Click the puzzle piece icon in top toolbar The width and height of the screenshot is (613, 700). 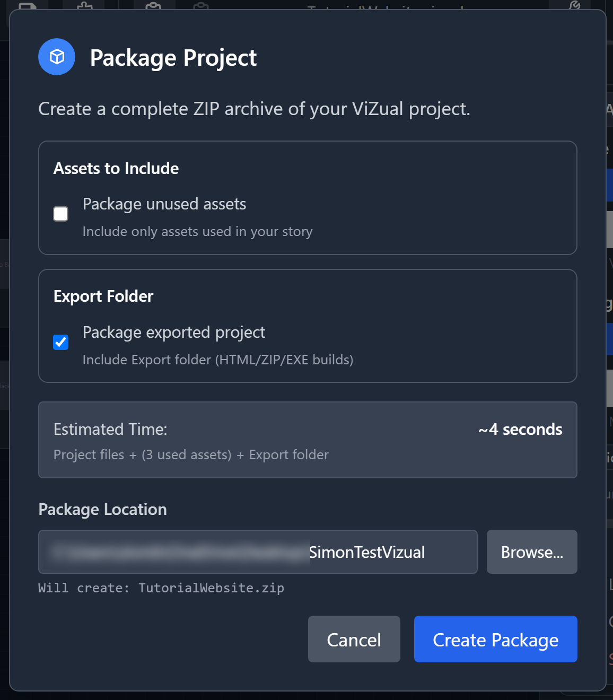[85, 6]
